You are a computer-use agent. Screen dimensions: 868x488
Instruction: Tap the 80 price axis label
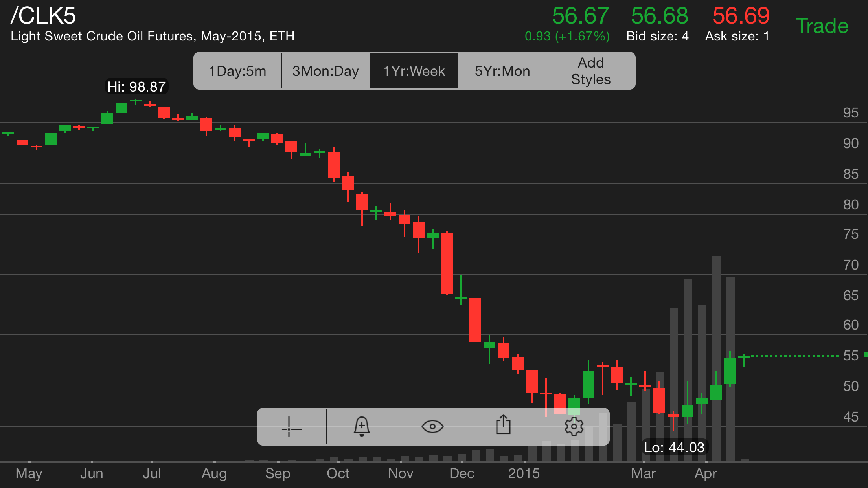(851, 205)
